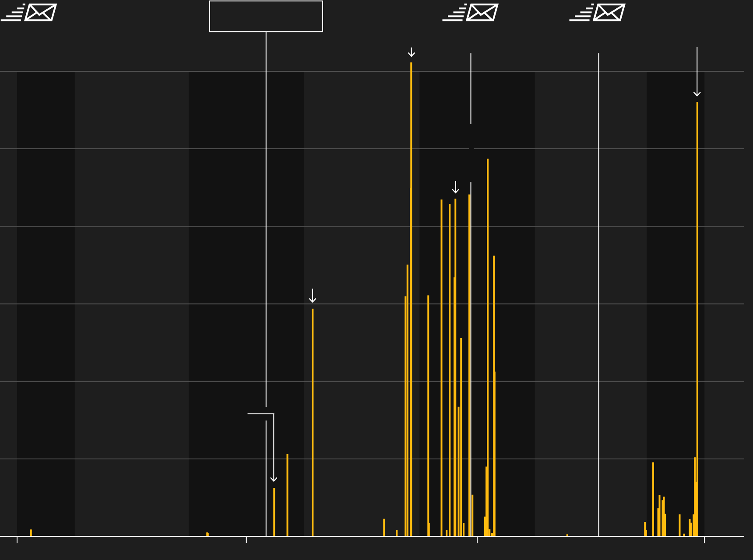753x560 pixels.
Task: Click the down arrow in the central bar cluster
Action: (x=455, y=188)
